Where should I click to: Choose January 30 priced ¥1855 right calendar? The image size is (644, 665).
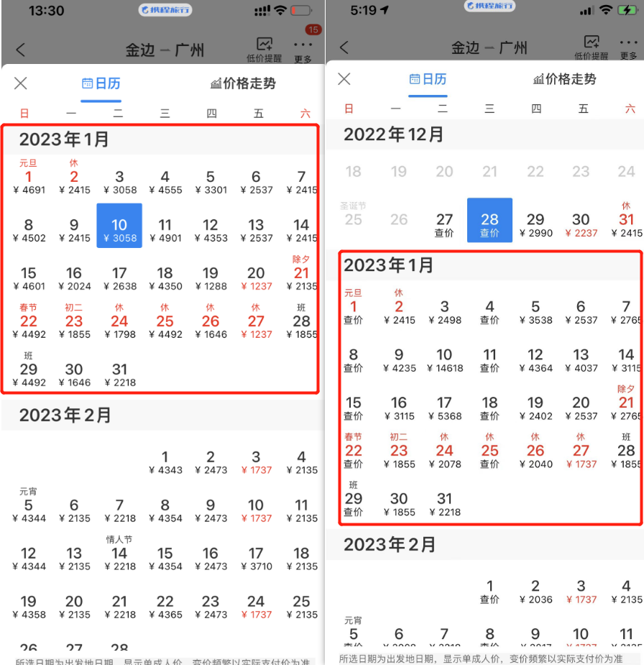click(399, 505)
